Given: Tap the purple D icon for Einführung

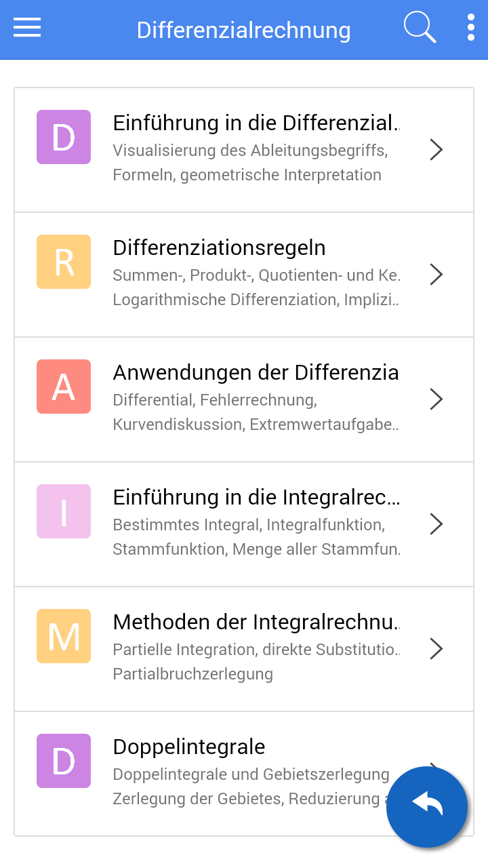Looking at the screenshot, I should [x=64, y=137].
